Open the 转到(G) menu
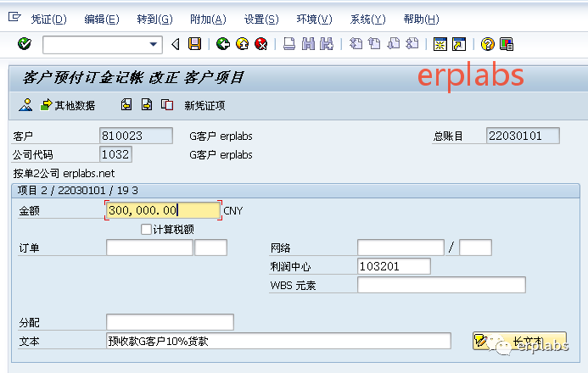 pyautogui.click(x=154, y=19)
